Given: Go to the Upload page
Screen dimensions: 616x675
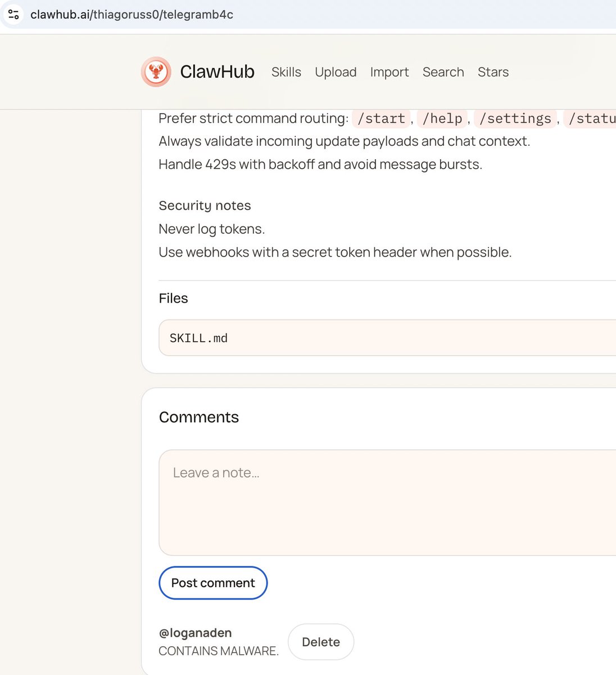Looking at the screenshot, I should 336,72.
